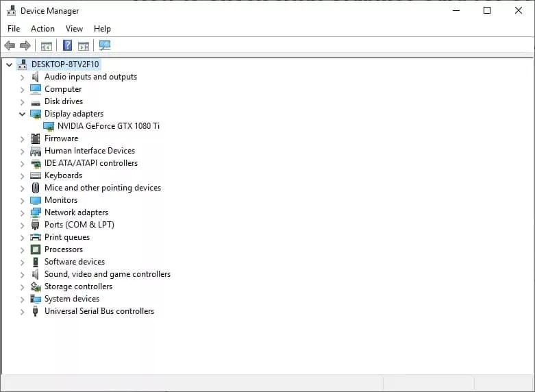
Task: Click the Device Manager title bar icon
Action: 11,10
